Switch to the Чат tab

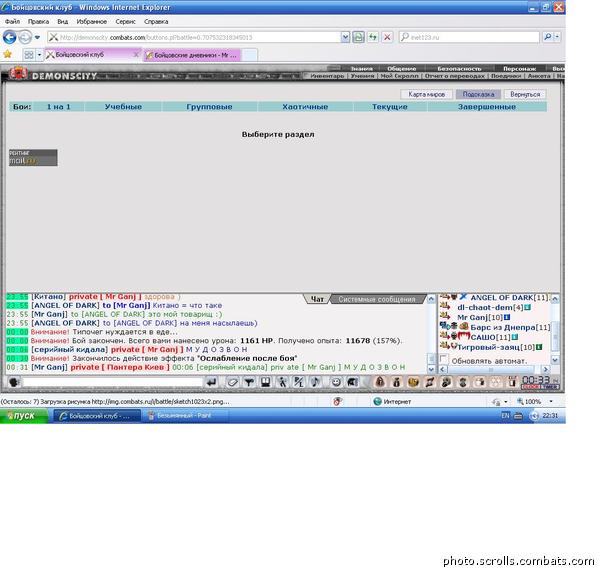pos(317,299)
